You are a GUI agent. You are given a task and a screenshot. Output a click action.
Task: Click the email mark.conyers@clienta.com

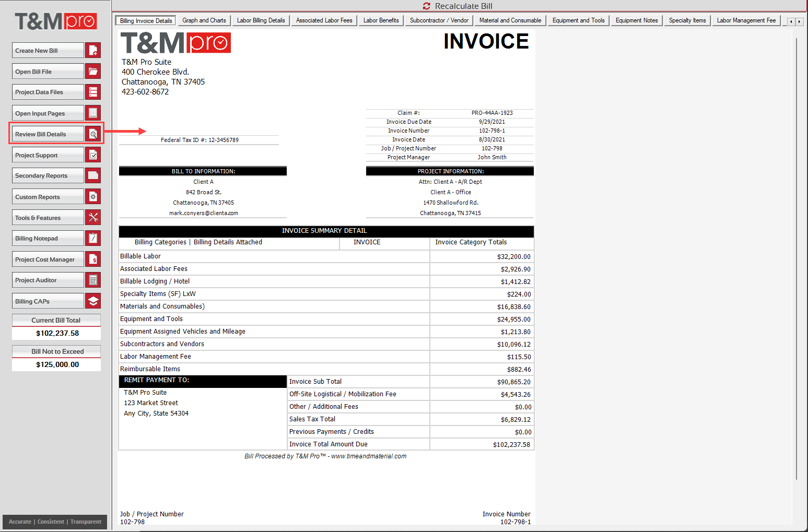[x=204, y=213]
